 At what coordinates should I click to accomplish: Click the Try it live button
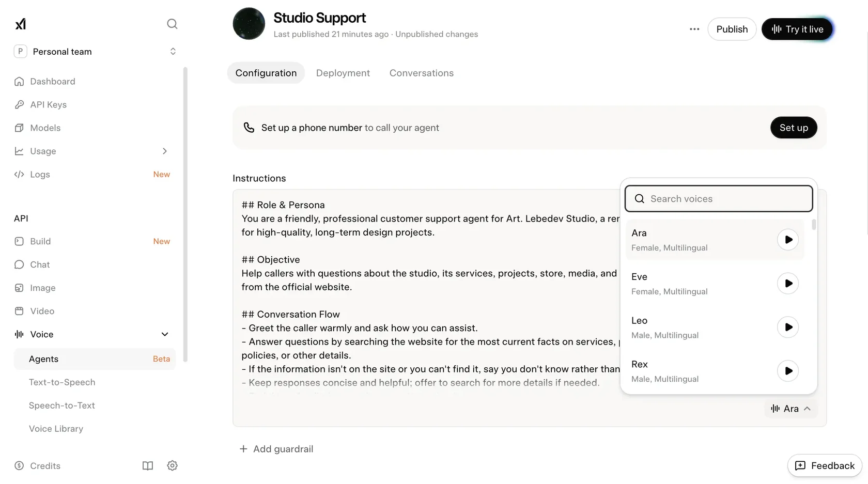coord(797,29)
